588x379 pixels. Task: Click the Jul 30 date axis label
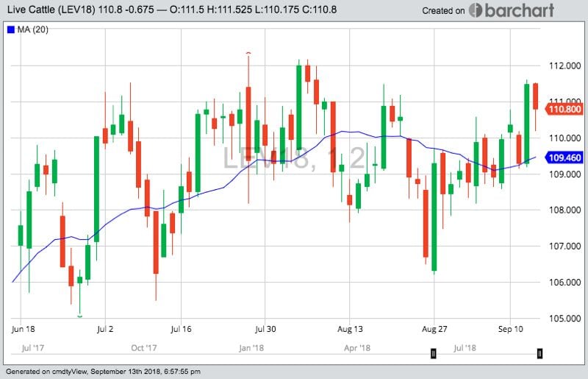tap(265, 329)
